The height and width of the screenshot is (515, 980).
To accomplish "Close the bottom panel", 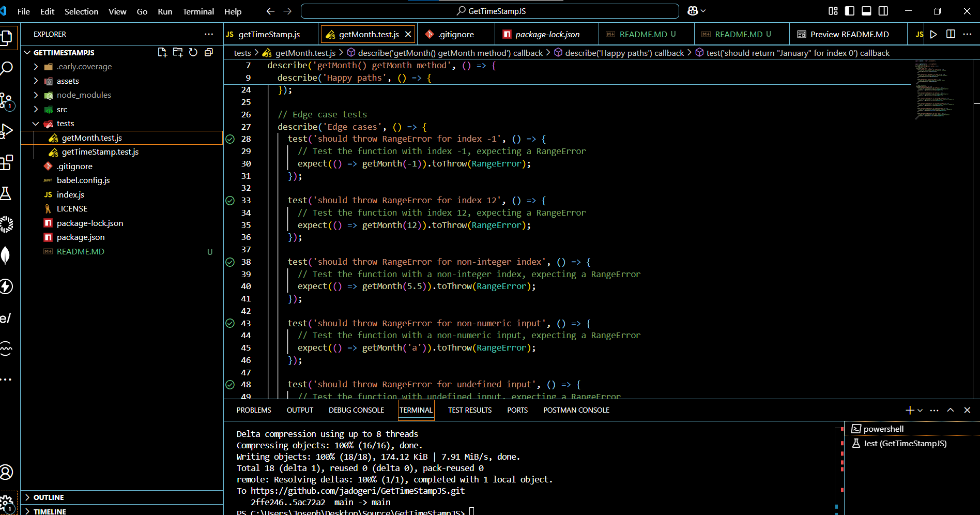I will pos(967,410).
